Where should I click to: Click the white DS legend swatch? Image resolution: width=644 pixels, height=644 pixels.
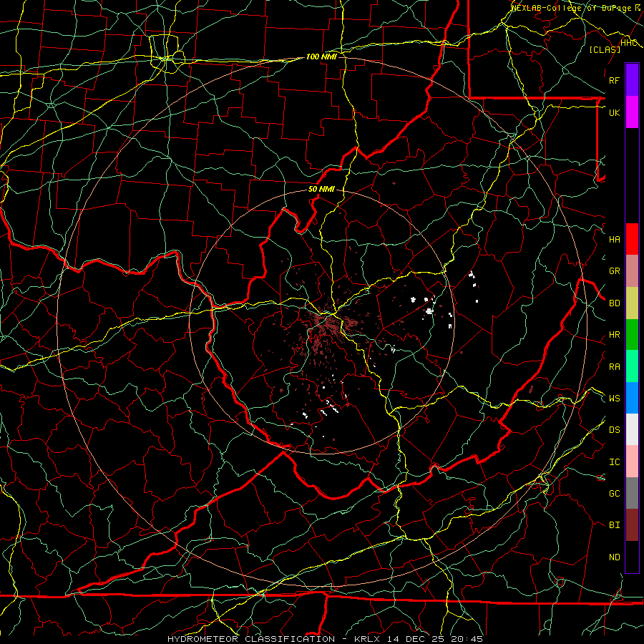tap(632, 429)
